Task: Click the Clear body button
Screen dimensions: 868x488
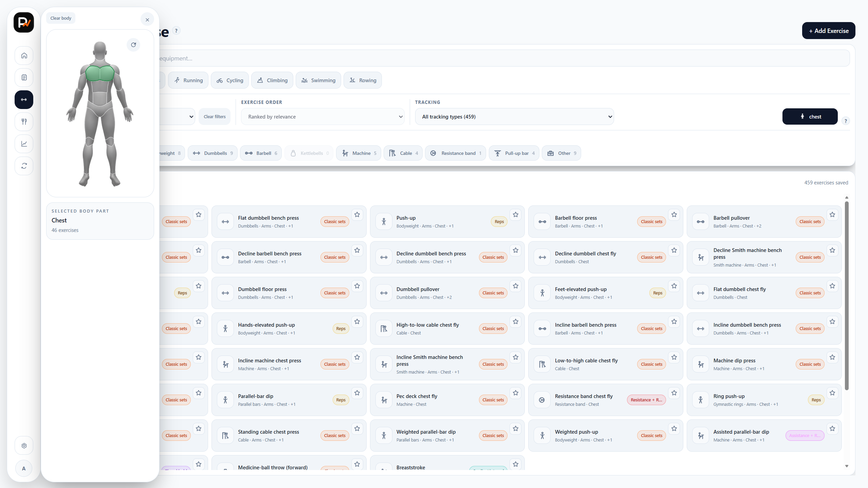Action: tap(61, 18)
